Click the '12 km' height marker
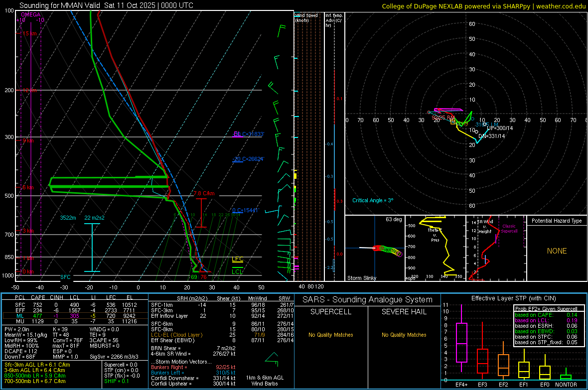The width and height of the screenshot is (588, 390). point(29,90)
